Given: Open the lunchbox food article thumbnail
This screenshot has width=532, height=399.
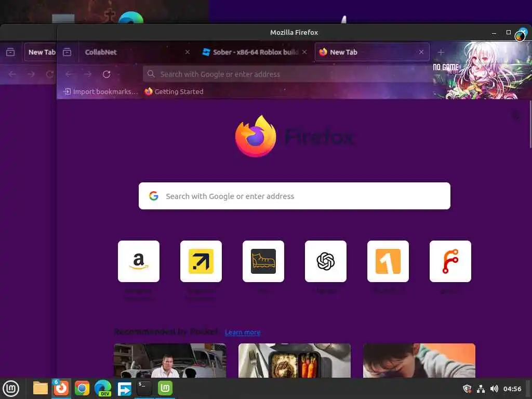Looking at the screenshot, I should [295, 361].
